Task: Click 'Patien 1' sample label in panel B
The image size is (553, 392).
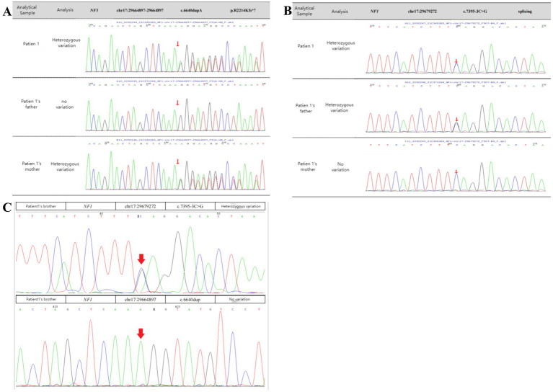Action: tap(306, 46)
